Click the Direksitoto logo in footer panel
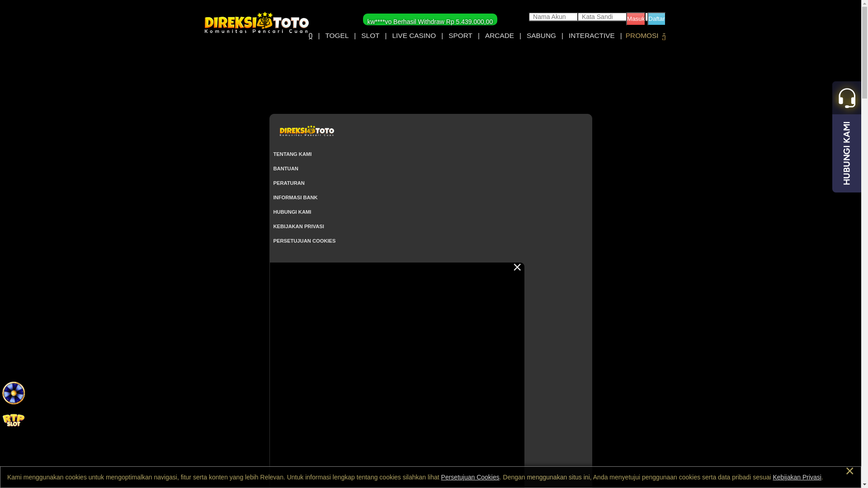 307,131
